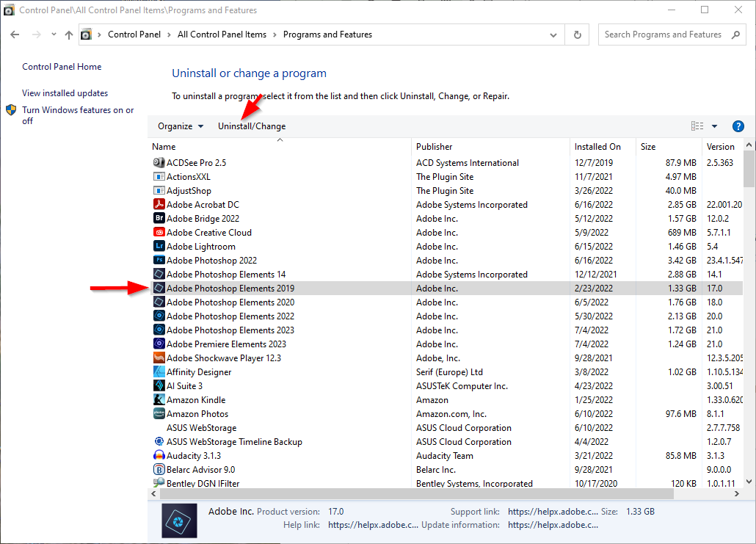
Task: Open the recent locations dropdown in address bar
Action: click(53, 34)
